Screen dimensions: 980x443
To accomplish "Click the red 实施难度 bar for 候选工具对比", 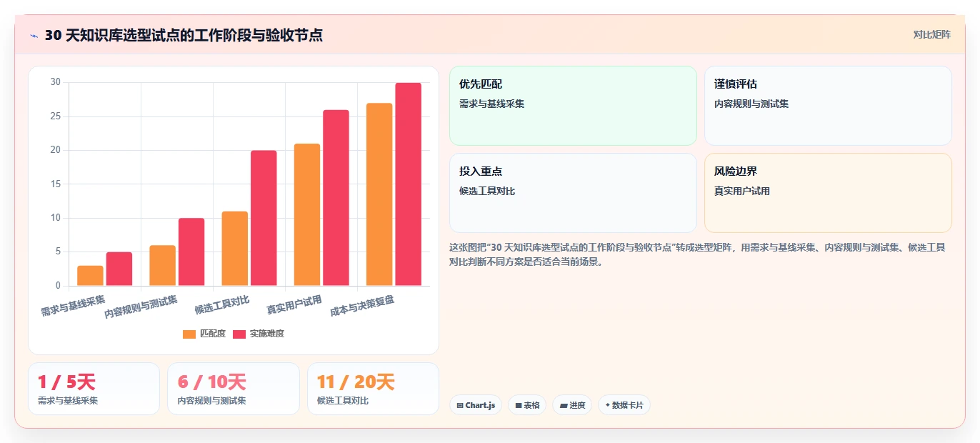I will (264, 218).
